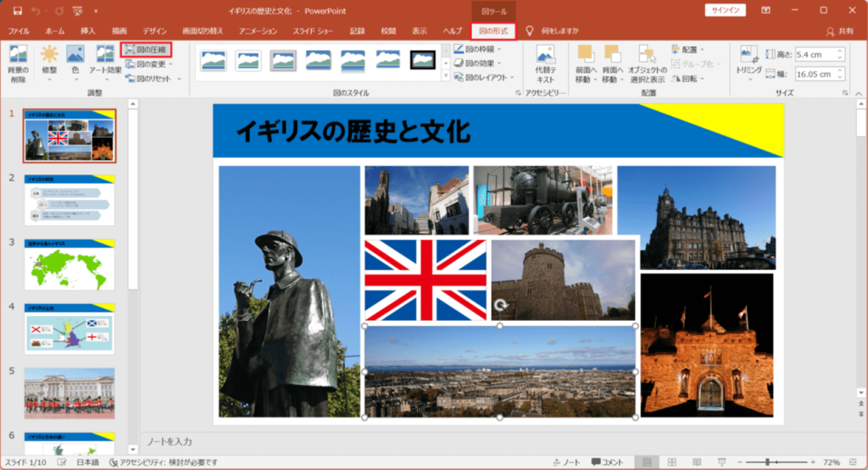Select slide 2 thumbnail
868x470 pixels.
tap(70, 200)
